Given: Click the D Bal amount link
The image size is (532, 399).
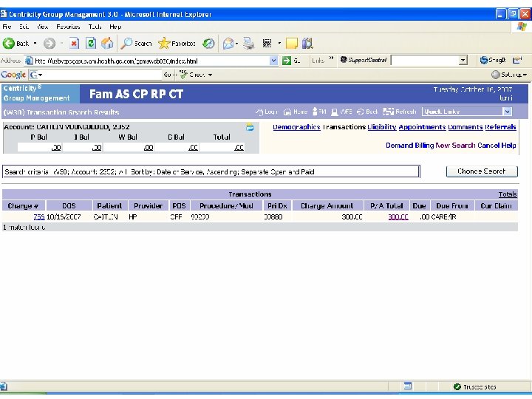Looking at the screenshot, I should click(x=193, y=148).
